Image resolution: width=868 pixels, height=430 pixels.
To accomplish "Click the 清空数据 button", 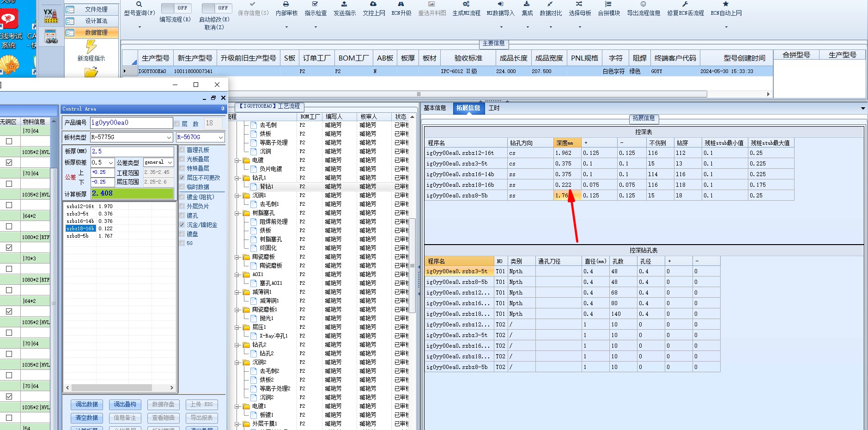I will pos(87,418).
